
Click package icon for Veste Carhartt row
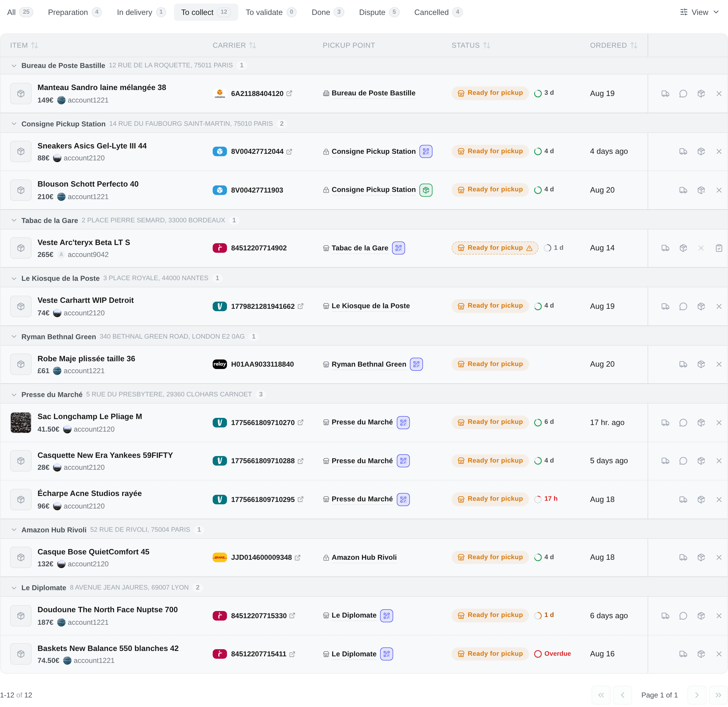click(701, 306)
